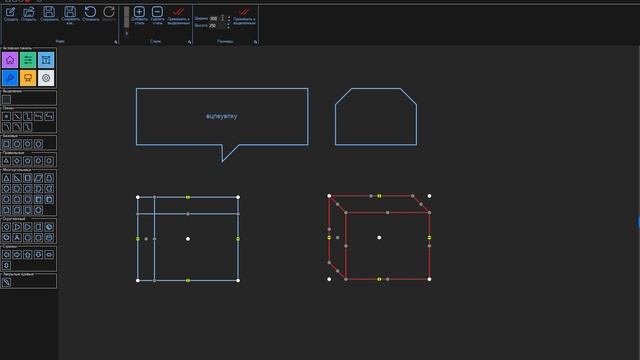This screenshot has width=640, height=360.
Task: Select the right arrow shape
Action: pos(17,255)
